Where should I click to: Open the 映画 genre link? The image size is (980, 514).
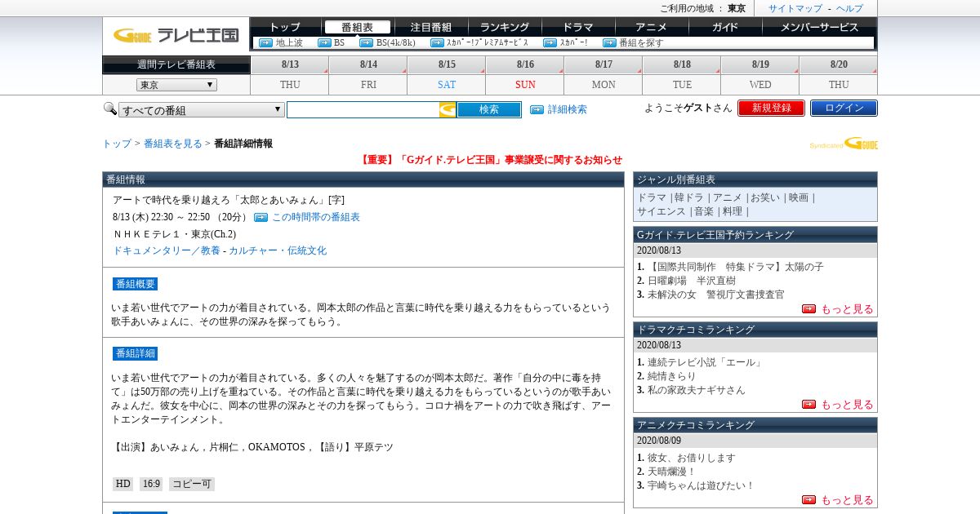799,197
